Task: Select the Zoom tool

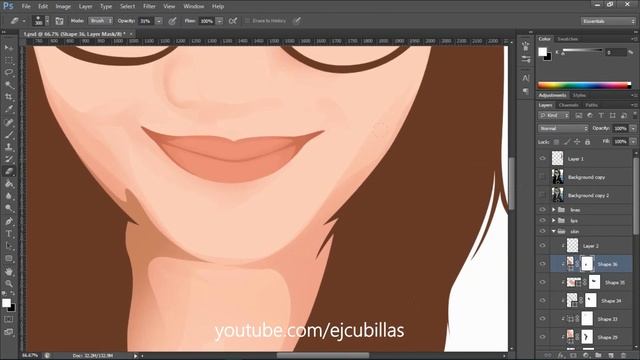Action: coord(9,284)
